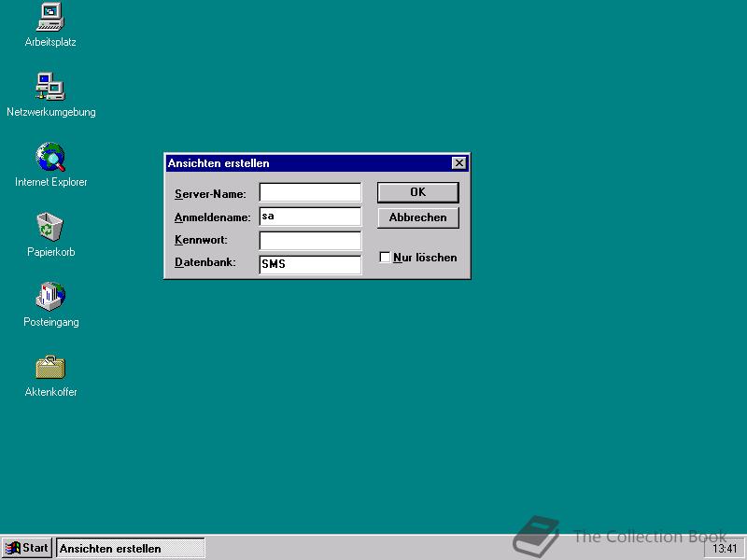747x560 pixels.
Task: Open the Start menu
Action: tap(27, 548)
